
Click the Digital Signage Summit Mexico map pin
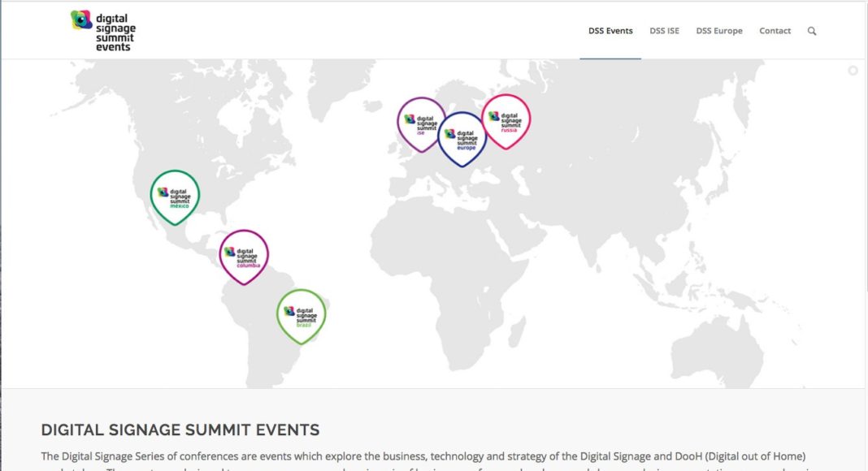click(x=175, y=197)
